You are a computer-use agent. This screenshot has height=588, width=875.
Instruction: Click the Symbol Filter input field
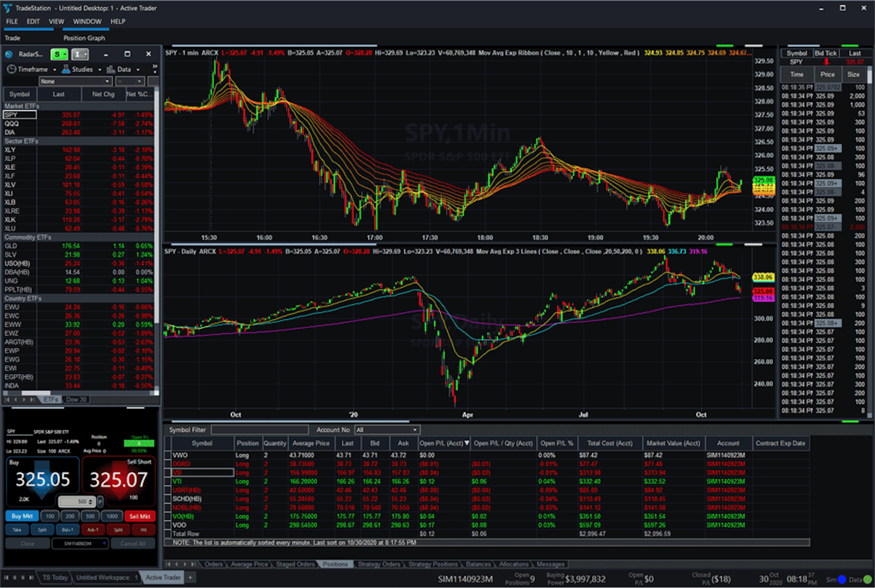tap(260, 430)
